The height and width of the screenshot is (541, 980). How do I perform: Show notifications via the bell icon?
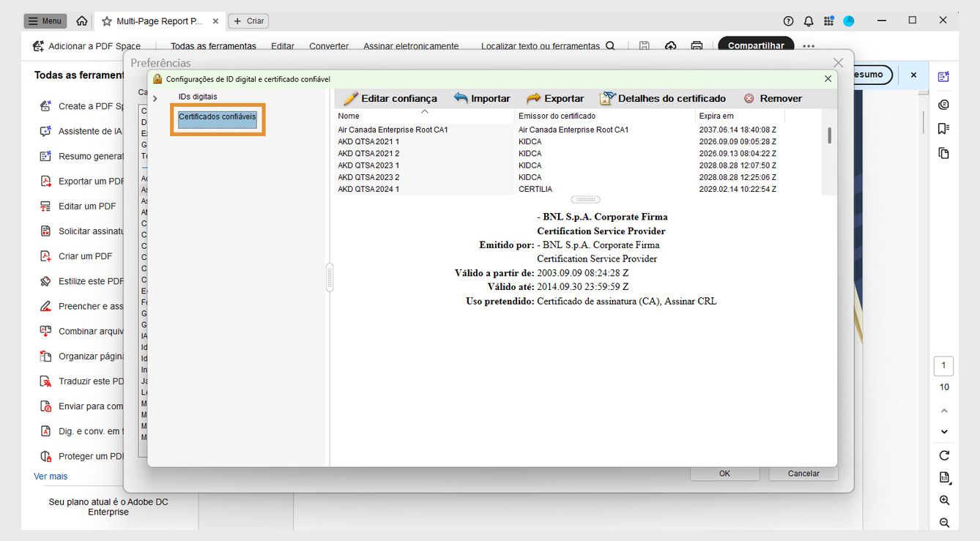809,21
